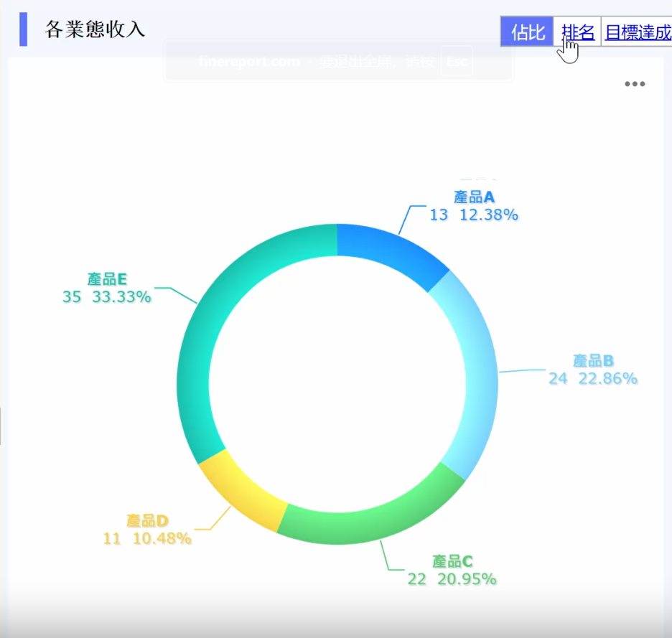Click the value '24 22.86%'
The height and width of the screenshot is (638, 672).
593,378
